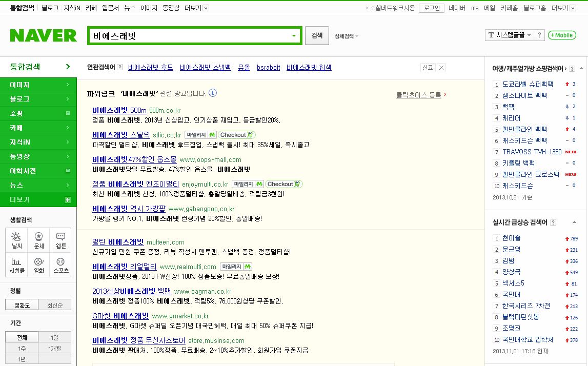Click help icon next to 실시간 급상승 검색어
The height and width of the screenshot is (366, 588).
point(553,222)
